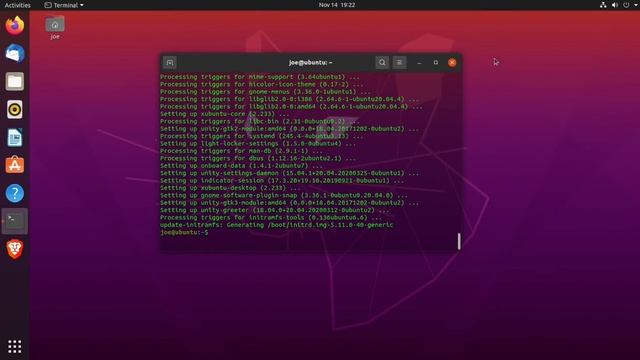Maximize the Terminal window
This screenshot has height=360, width=640.
(x=436, y=62)
